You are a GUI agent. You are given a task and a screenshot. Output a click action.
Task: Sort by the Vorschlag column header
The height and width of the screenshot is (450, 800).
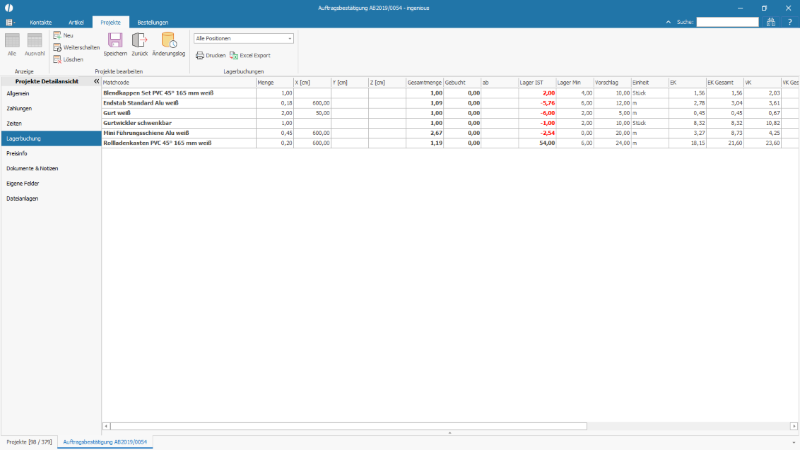tap(612, 82)
